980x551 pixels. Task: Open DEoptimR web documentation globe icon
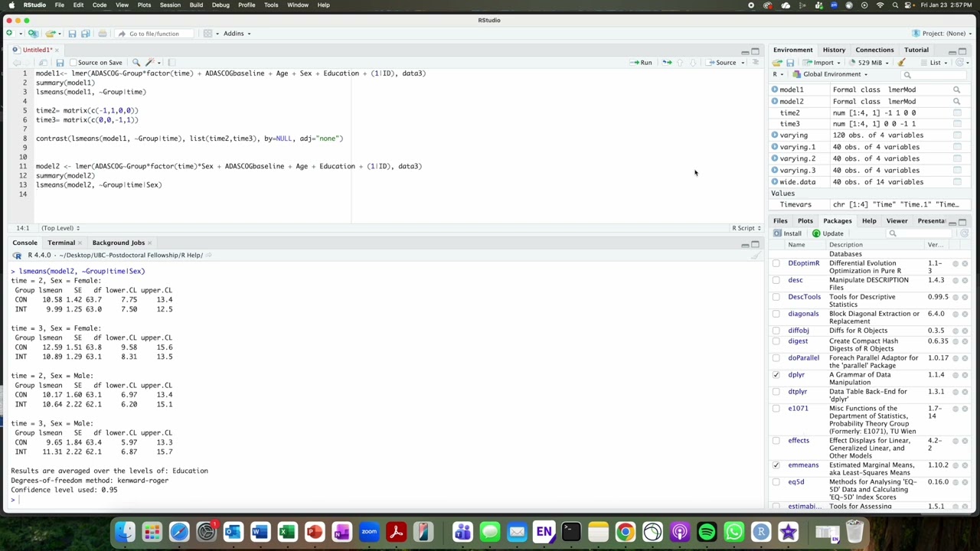click(x=955, y=264)
